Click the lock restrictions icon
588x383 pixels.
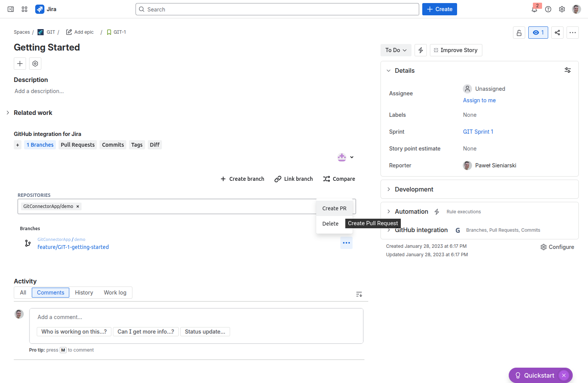click(519, 33)
